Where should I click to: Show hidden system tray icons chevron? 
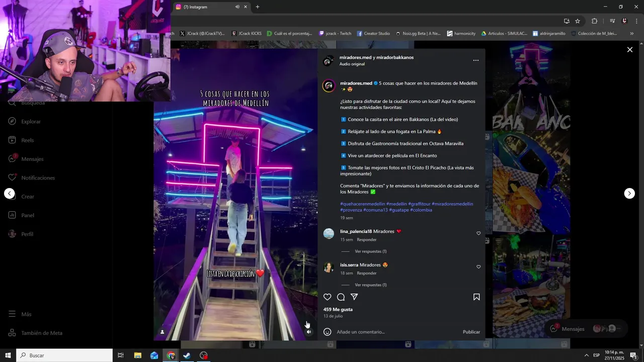pos(586,355)
